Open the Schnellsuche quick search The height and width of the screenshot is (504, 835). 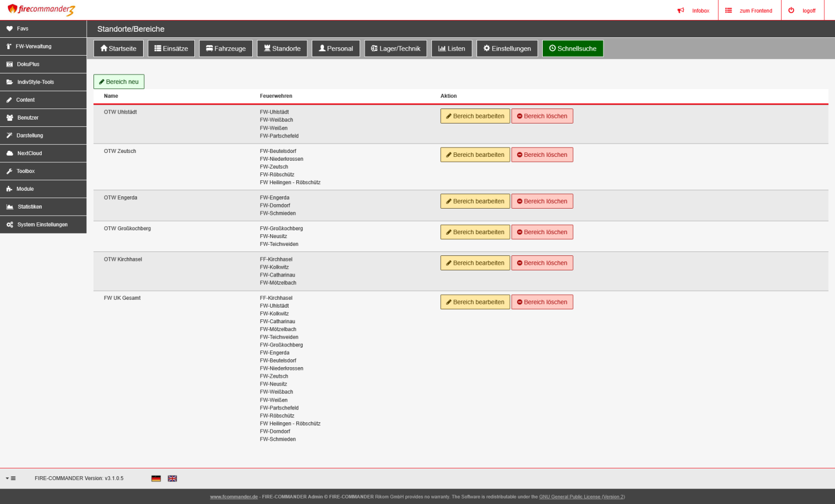point(572,48)
